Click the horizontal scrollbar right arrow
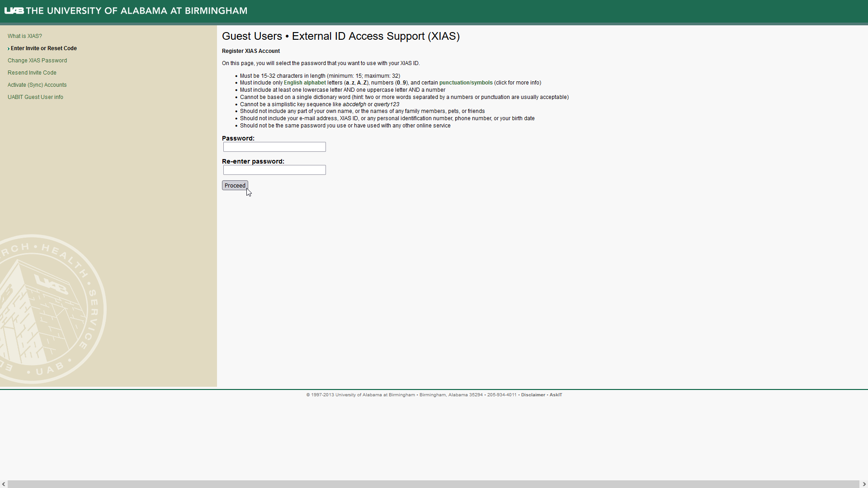Viewport: 868px width, 488px height. point(864,484)
